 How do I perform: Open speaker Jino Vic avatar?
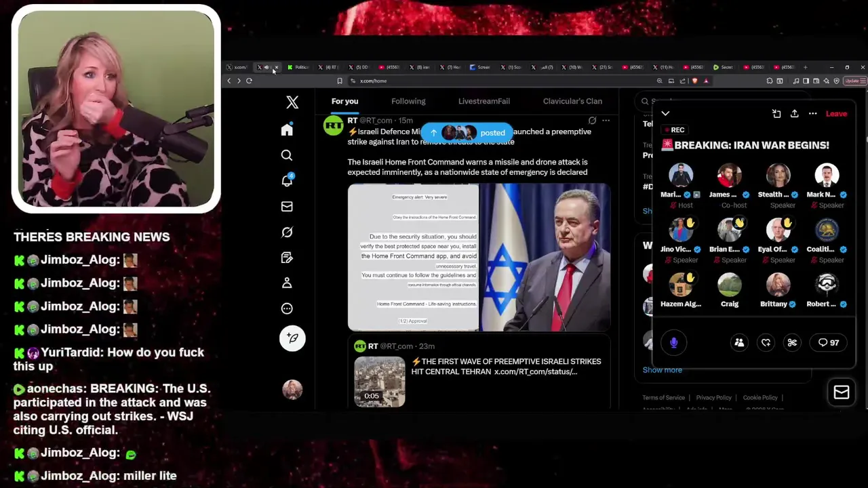point(681,230)
